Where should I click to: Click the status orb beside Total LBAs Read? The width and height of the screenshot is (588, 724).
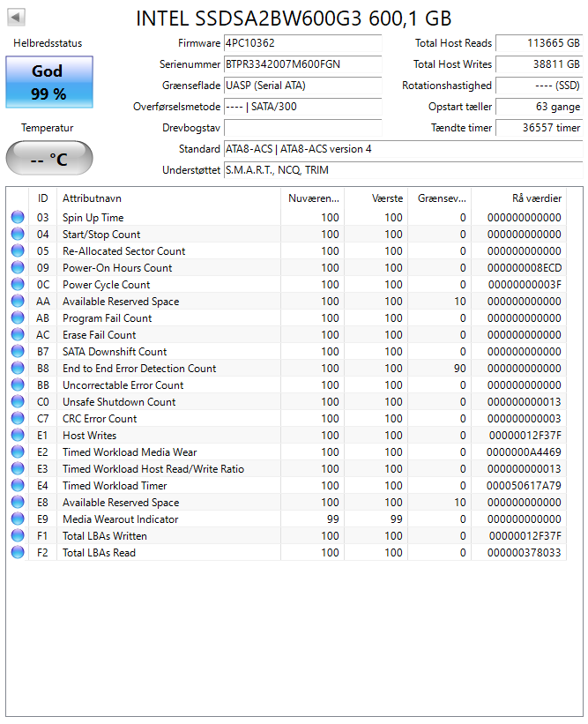click(18, 553)
